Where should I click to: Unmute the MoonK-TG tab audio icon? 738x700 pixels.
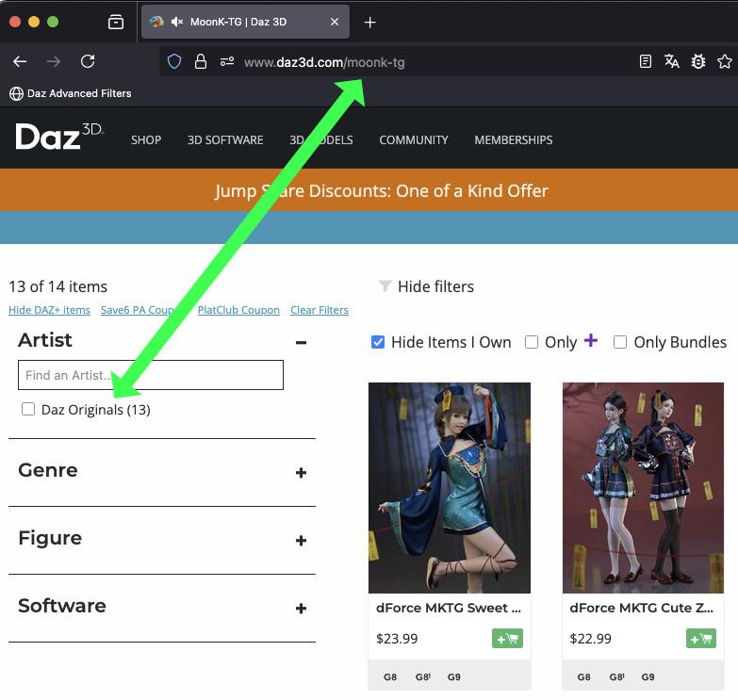(177, 22)
